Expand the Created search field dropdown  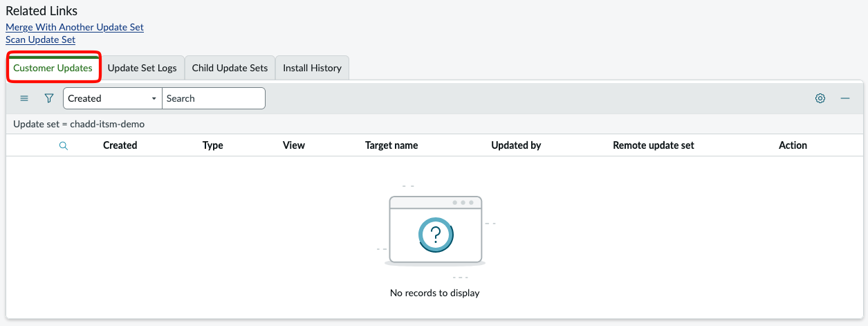tap(112, 98)
